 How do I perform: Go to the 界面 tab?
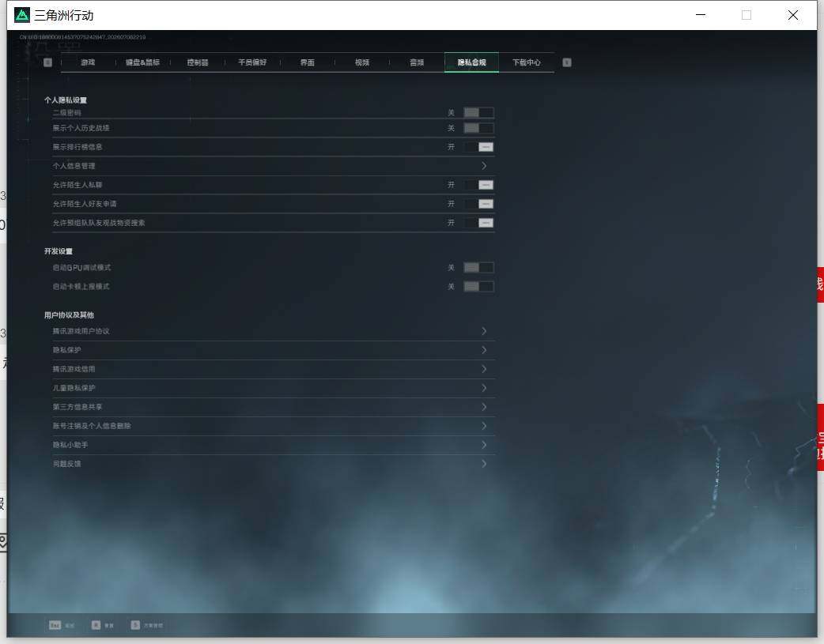307,62
